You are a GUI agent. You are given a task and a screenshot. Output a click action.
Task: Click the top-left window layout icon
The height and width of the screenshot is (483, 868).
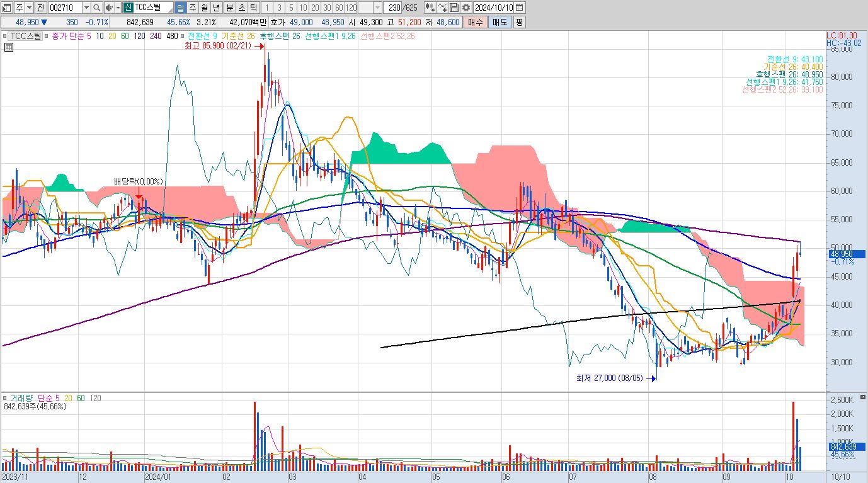[x=7, y=8]
